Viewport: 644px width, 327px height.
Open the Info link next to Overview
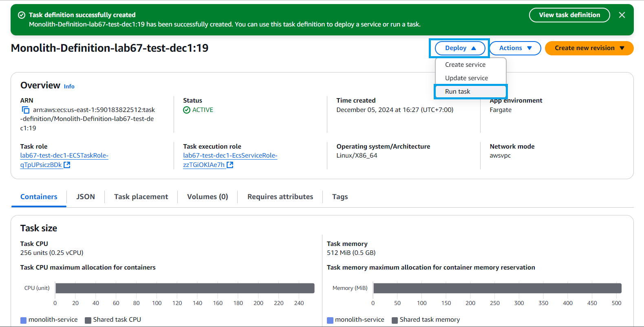pos(69,86)
